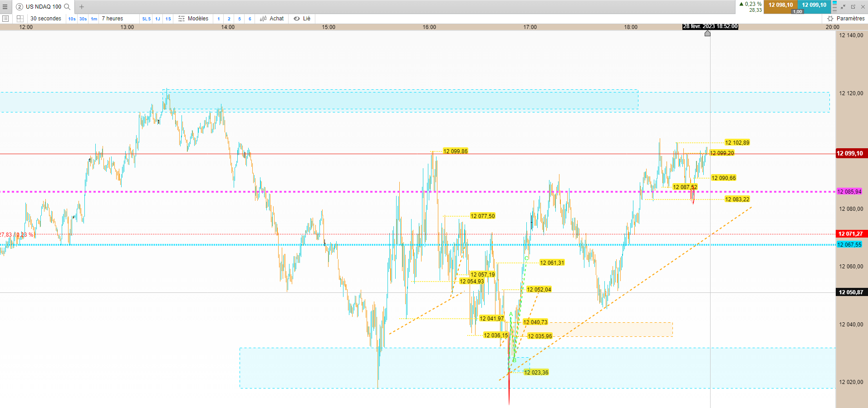
Task: Select the 10s timeframe shortcut
Action: pos(72,19)
